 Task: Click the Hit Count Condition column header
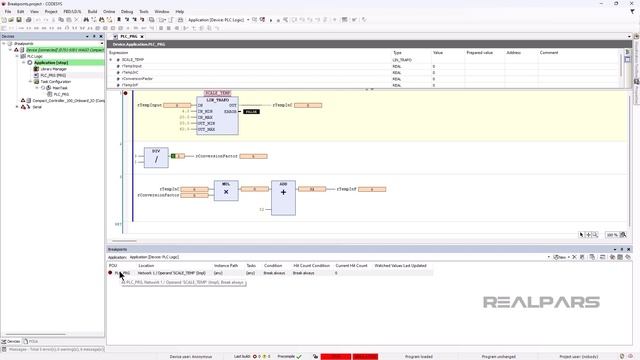pos(311,266)
